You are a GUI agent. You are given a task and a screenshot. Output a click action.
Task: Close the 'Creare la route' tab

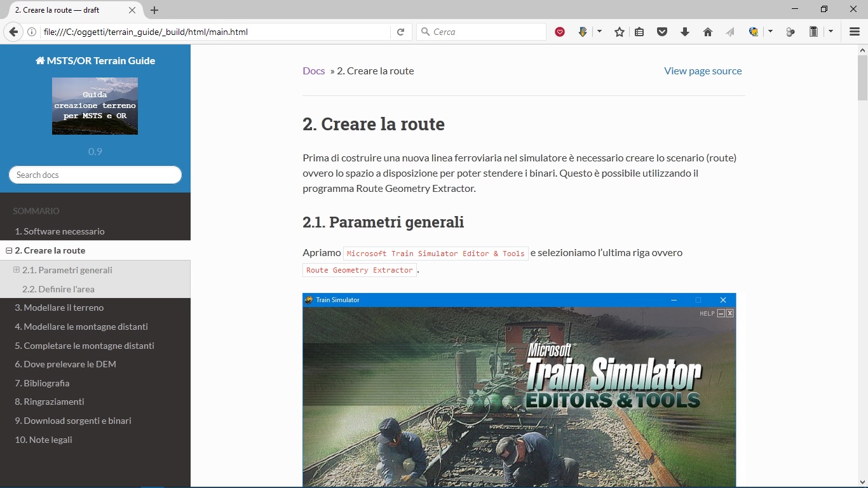pos(132,10)
